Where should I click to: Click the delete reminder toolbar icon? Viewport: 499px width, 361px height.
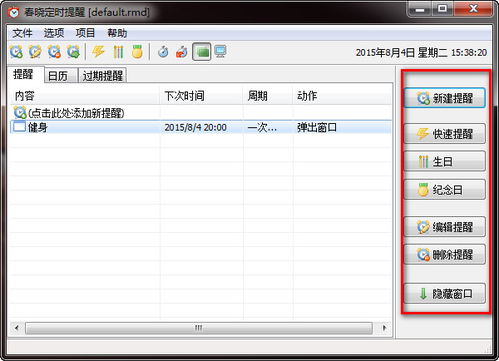pyautogui.click(x=54, y=52)
